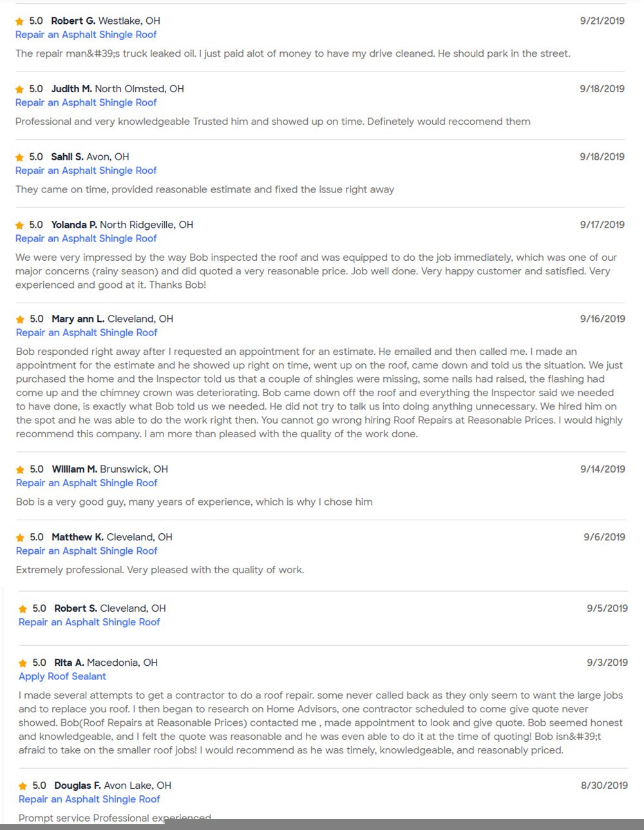
Task: Open the roof repair link under Douglas F.
Action: point(90,799)
